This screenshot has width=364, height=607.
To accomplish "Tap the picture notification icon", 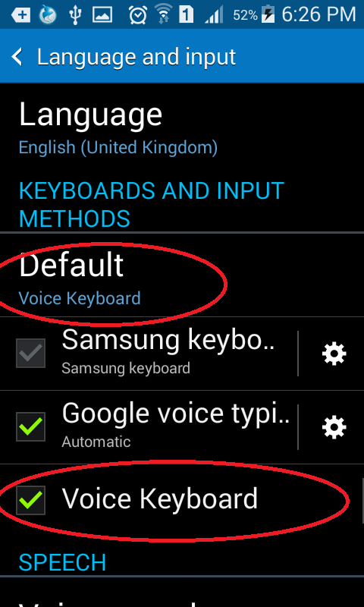I will [102, 15].
